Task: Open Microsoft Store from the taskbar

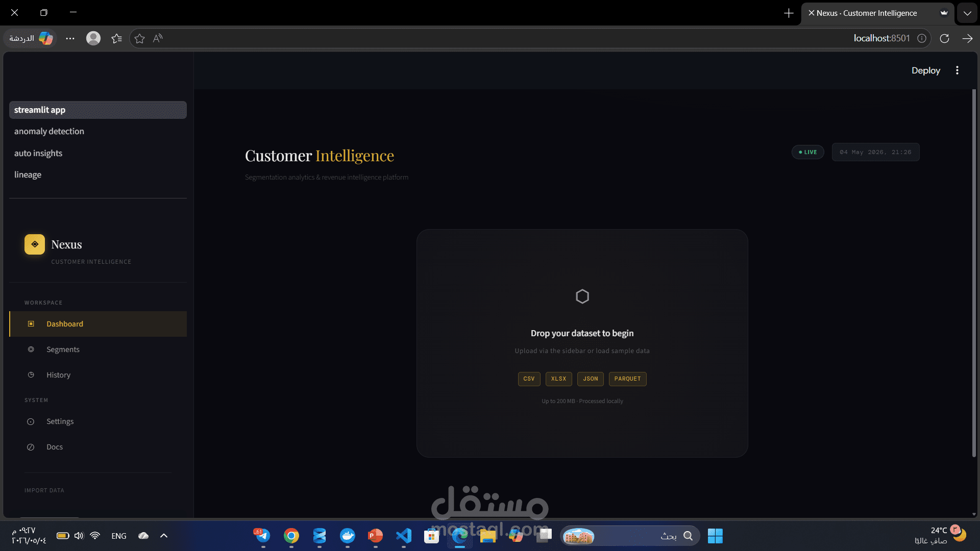Action: click(x=432, y=536)
